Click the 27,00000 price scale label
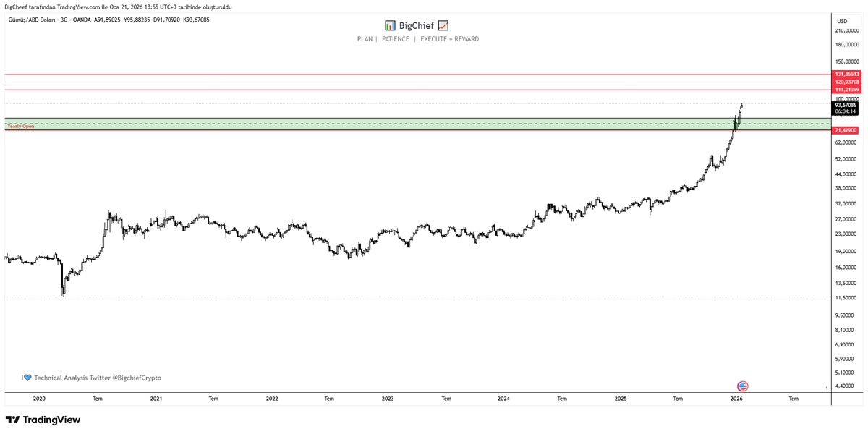The image size is (868, 434). pos(847,219)
